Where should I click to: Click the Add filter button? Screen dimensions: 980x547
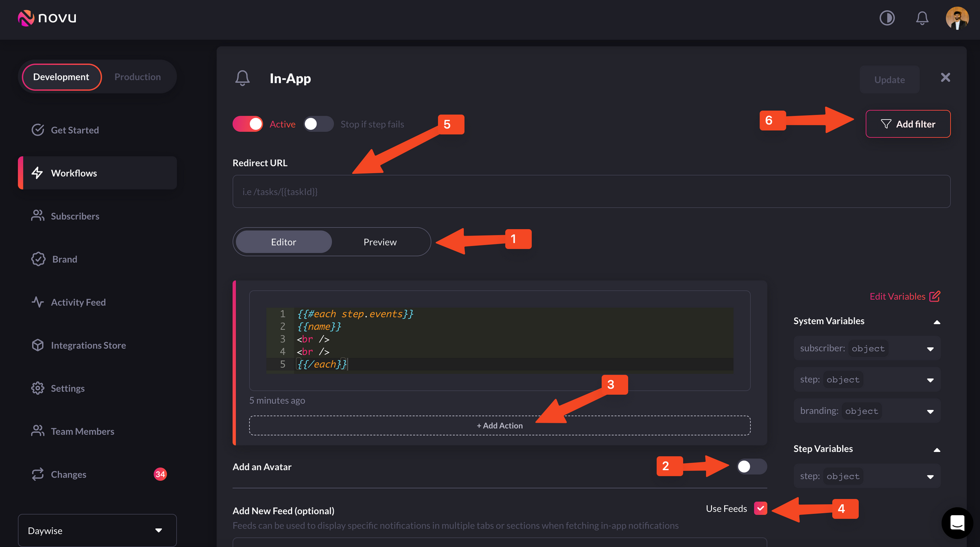907,124
